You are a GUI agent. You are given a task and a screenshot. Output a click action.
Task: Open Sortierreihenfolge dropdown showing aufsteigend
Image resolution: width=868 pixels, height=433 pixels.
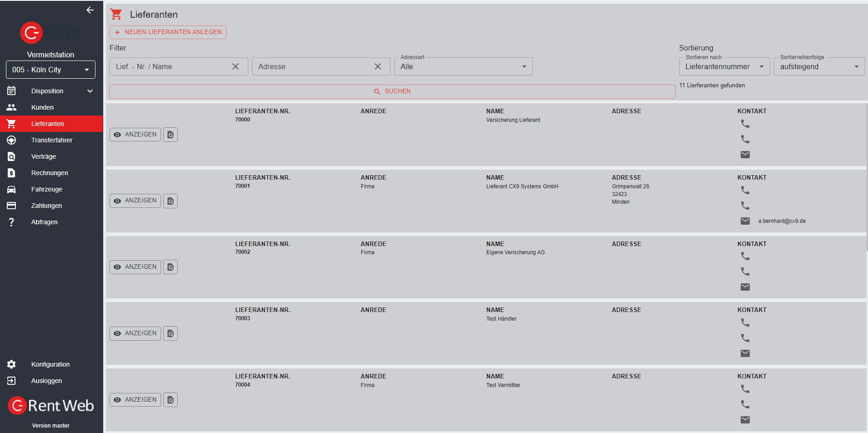pyautogui.click(x=819, y=66)
